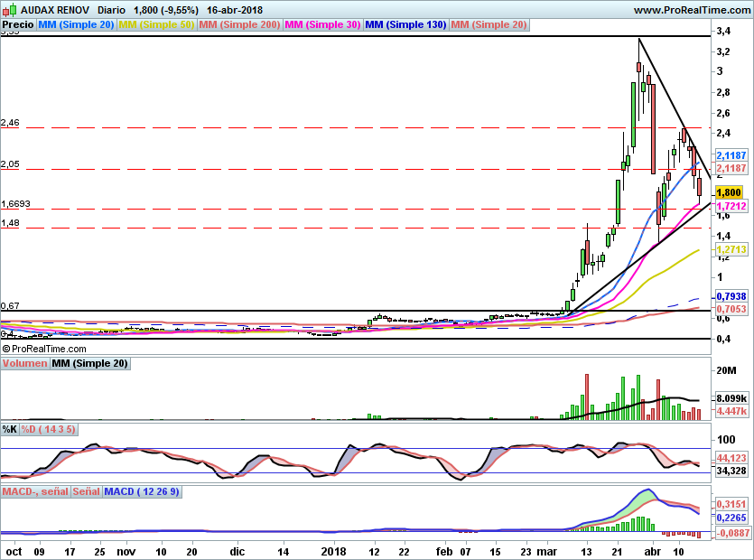The width and height of the screenshot is (754, 560).
Task: Select the MACD-, señal histogram label
Action: [x=36, y=491]
